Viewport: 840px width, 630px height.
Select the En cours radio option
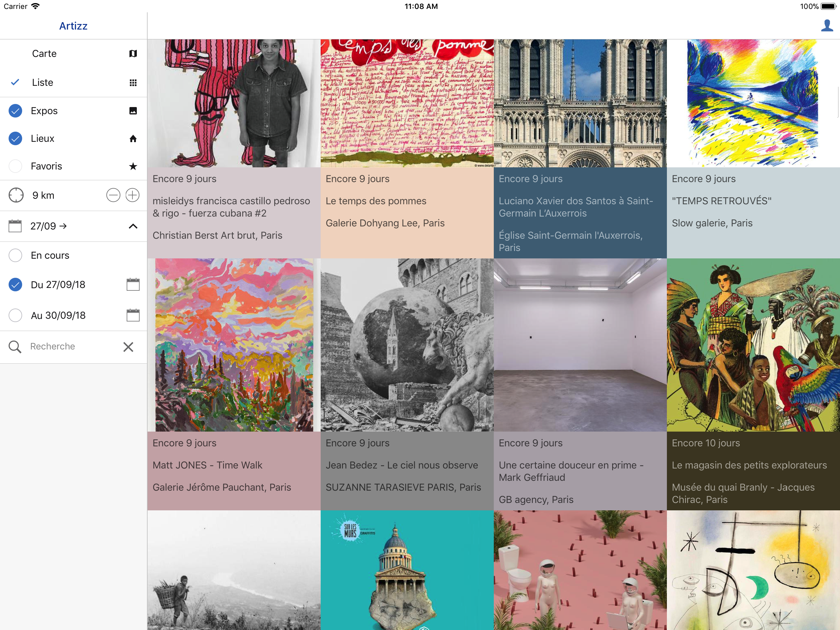16,255
